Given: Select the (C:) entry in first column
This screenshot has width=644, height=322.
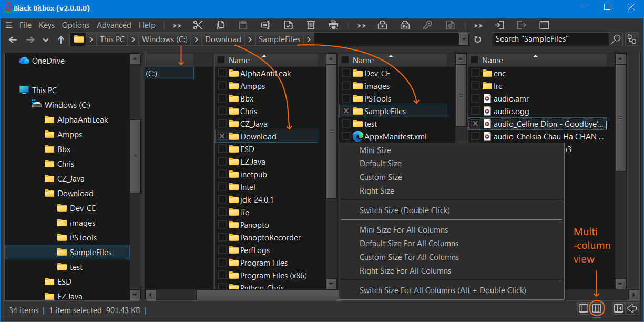Looking at the screenshot, I should point(169,74).
